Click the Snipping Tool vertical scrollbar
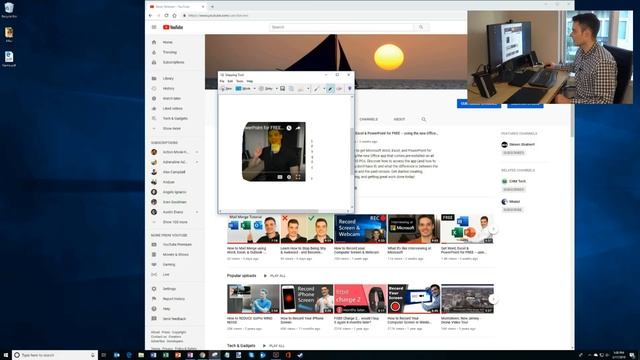 (x=352, y=152)
